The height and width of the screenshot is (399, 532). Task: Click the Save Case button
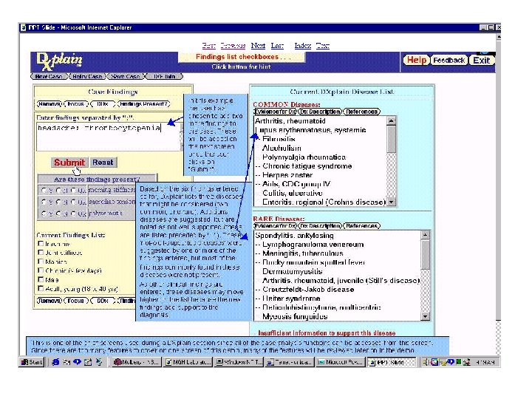tap(126, 76)
